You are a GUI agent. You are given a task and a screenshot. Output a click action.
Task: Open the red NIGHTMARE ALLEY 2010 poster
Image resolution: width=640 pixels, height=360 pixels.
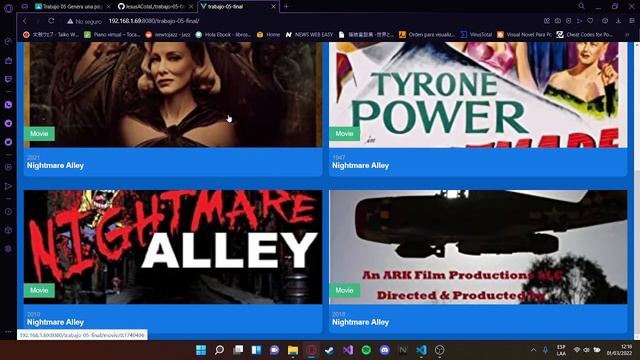[173, 247]
